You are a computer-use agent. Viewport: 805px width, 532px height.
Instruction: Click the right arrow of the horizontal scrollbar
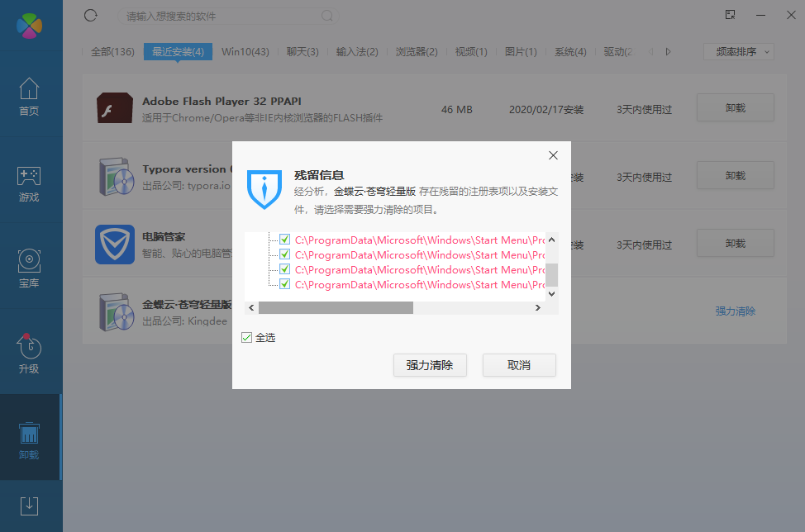(537, 308)
